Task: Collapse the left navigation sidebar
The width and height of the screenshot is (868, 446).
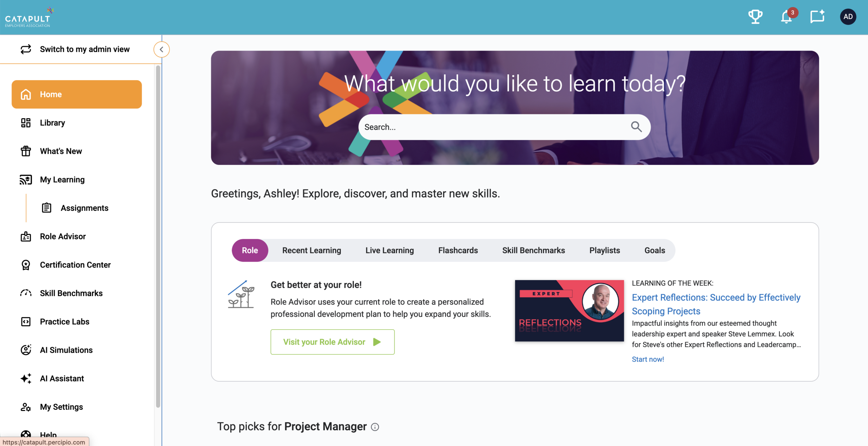Action: point(161,50)
